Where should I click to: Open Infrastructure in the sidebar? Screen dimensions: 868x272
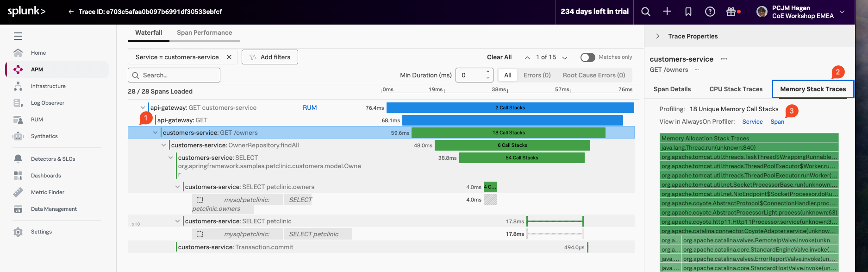48,86
